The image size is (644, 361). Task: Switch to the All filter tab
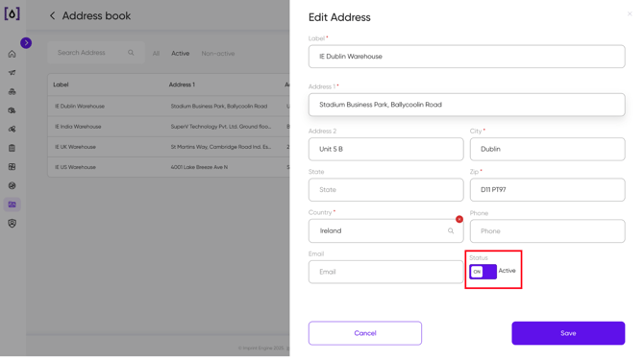(x=156, y=54)
